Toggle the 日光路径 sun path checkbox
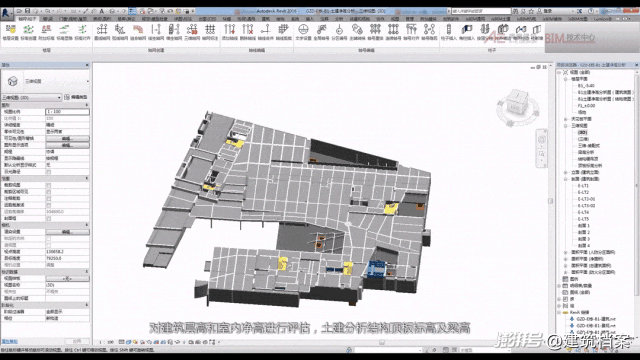This screenshot has width=640, height=360. pyautogui.click(x=49, y=172)
